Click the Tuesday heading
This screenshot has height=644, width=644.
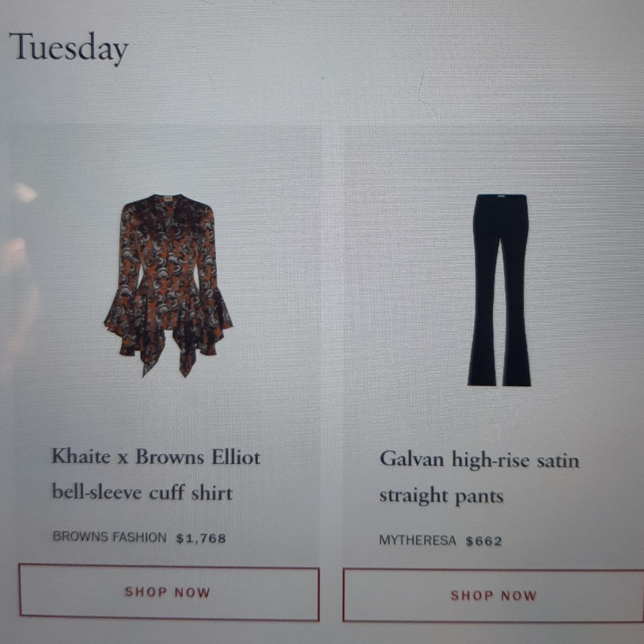[69, 48]
